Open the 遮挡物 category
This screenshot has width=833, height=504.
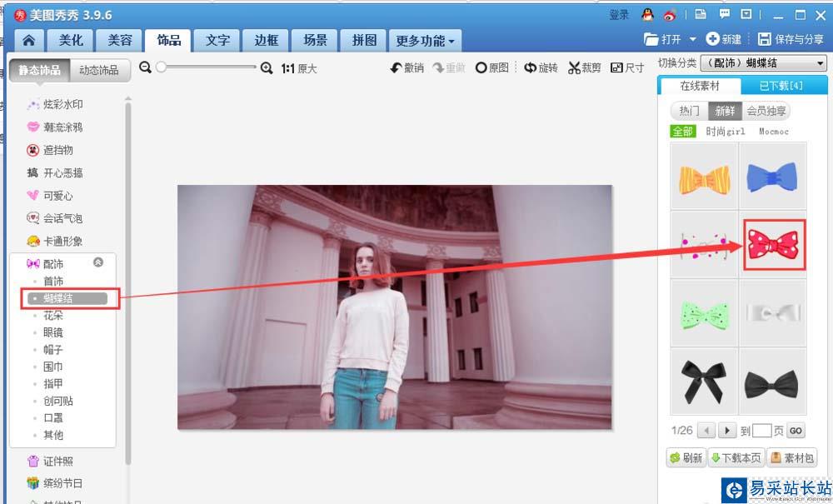51,150
